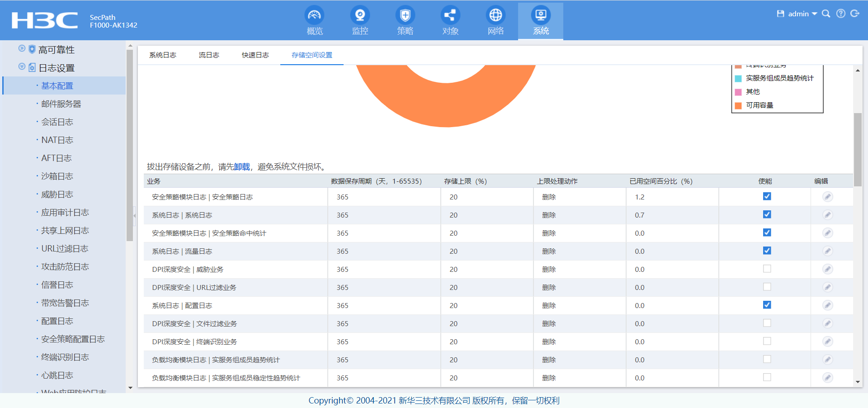Edit the 安全策略日志 row with pencil icon
This screenshot has height=408, width=868.
click(x=827, y=197)
